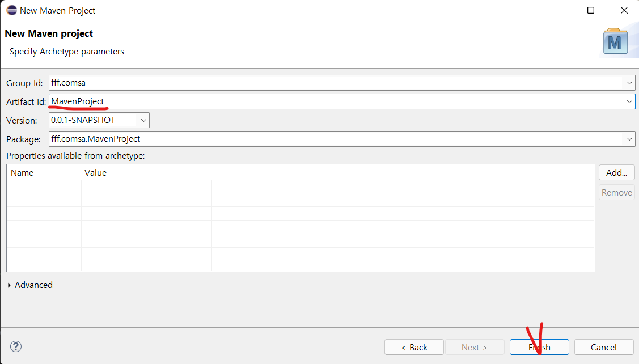This screenshot has height=364, width=639.
Task: Maximize the New Maven Project window
Action: (x=590, y=10)
